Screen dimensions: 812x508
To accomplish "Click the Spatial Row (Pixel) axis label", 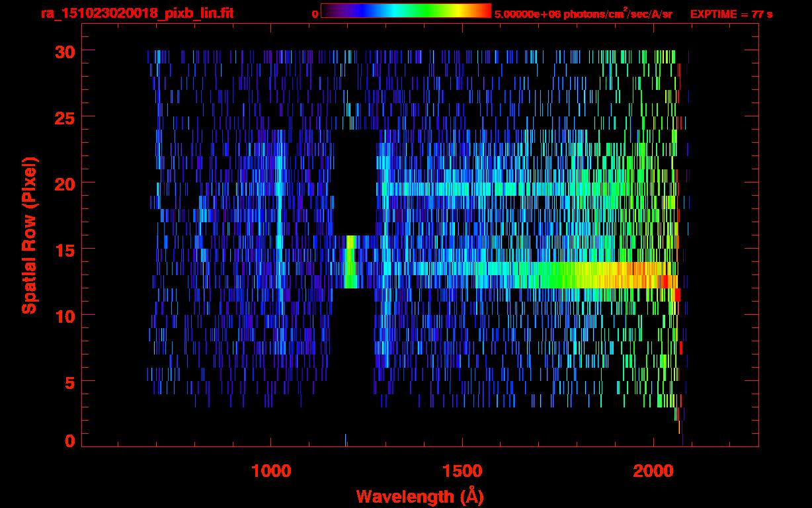I will [29, 235].
